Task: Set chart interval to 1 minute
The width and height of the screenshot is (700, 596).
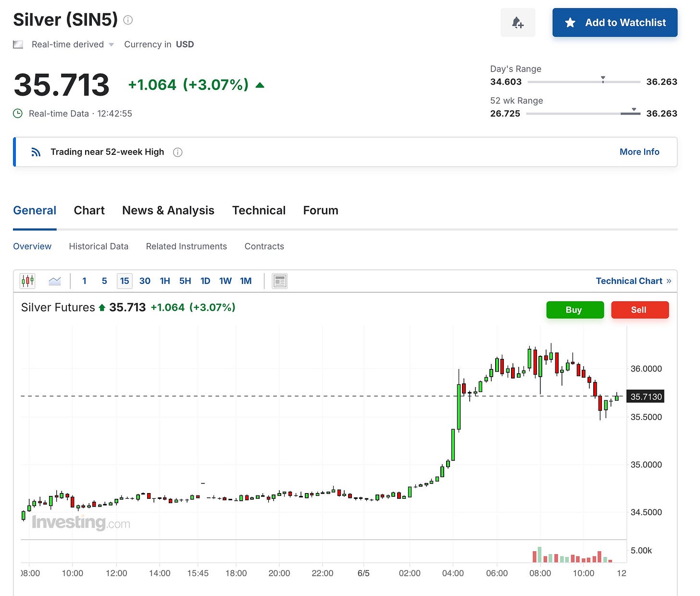Action: point(85,281)
